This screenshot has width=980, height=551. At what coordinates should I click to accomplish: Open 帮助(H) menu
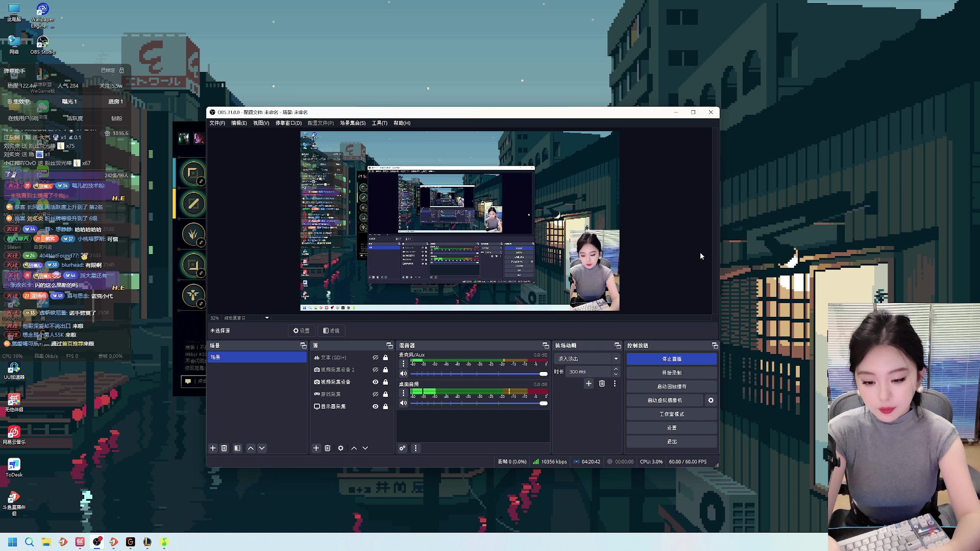point(402,123)
